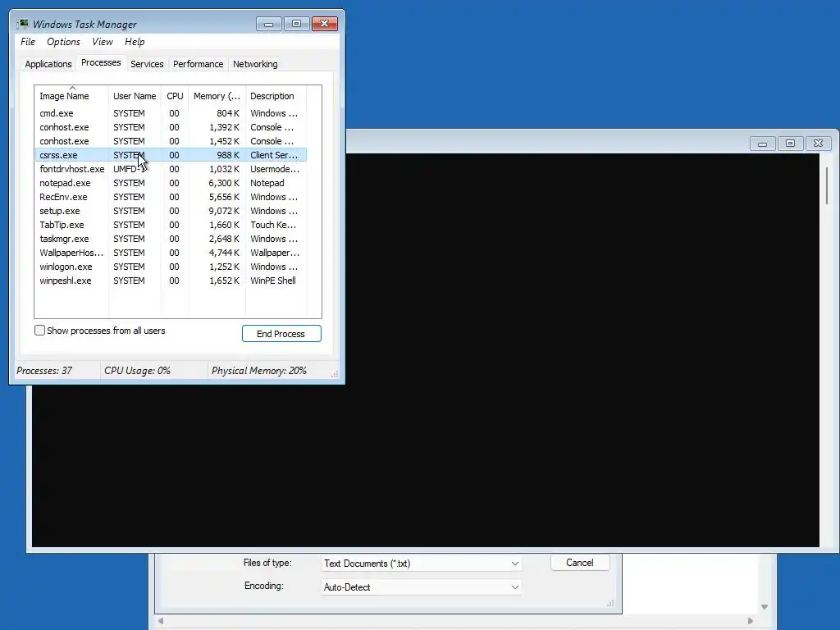Select the notepad.exe process

[171, 183]
